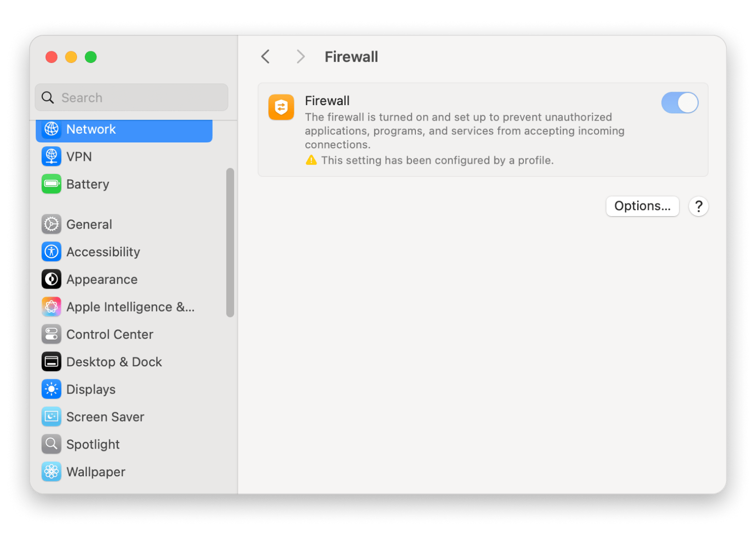Click the Control Center icon

coord(51,334)
